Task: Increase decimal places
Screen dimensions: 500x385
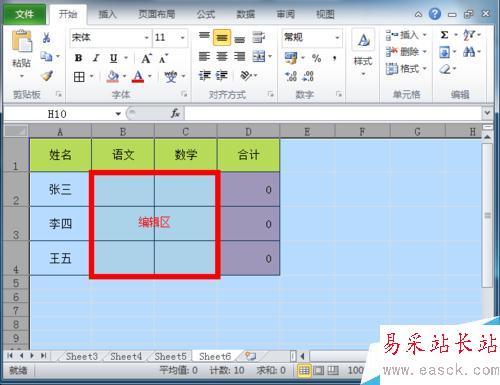Action: point(291,76)
